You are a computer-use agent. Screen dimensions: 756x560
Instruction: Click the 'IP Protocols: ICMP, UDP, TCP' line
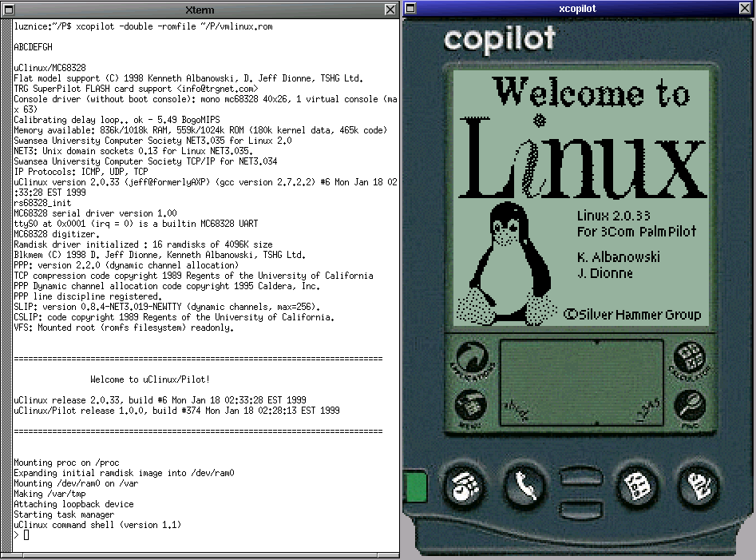pyautogui.click(x=81, y=172)
